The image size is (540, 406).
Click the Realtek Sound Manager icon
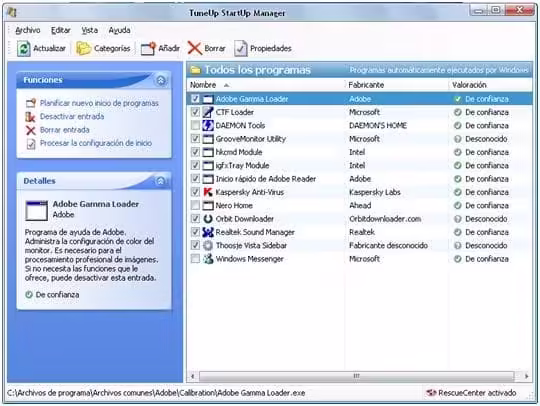click(x=208, y=232)
